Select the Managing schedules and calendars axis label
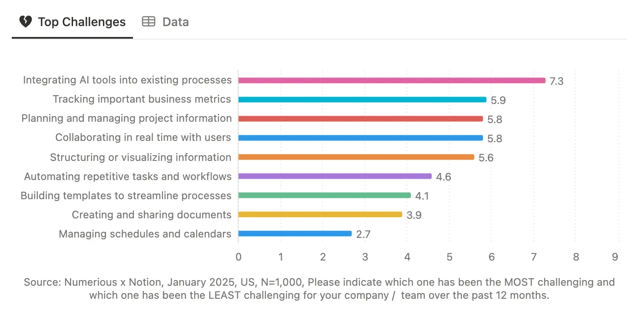 point(144,234)
